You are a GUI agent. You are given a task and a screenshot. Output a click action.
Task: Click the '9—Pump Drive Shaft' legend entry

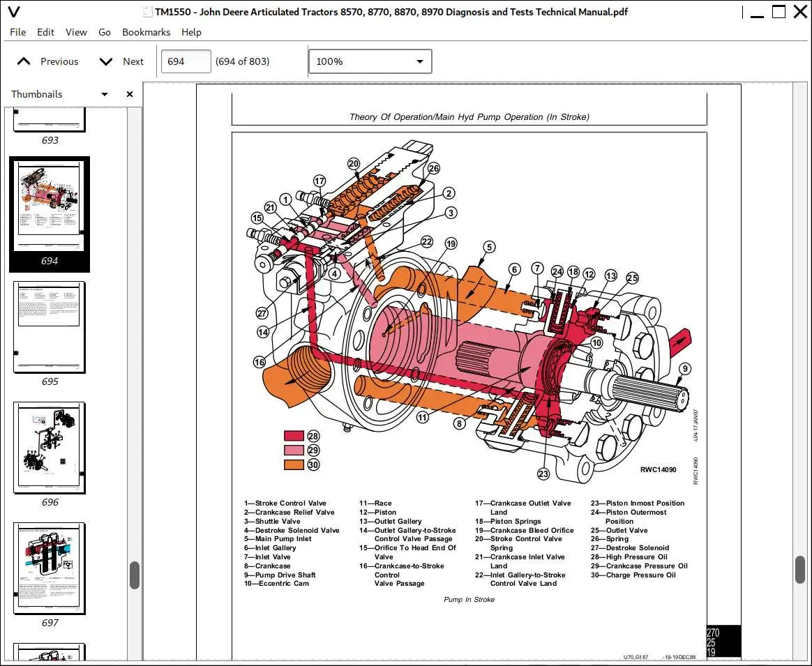click(280, 575)
